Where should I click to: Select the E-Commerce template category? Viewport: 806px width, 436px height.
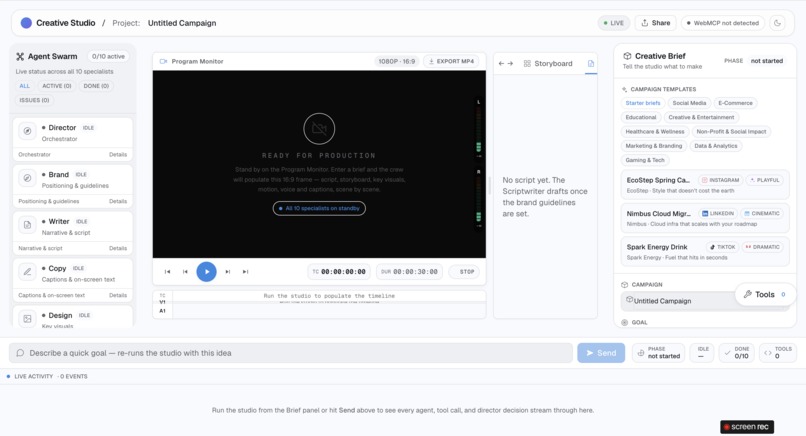(x=735, y=103)
